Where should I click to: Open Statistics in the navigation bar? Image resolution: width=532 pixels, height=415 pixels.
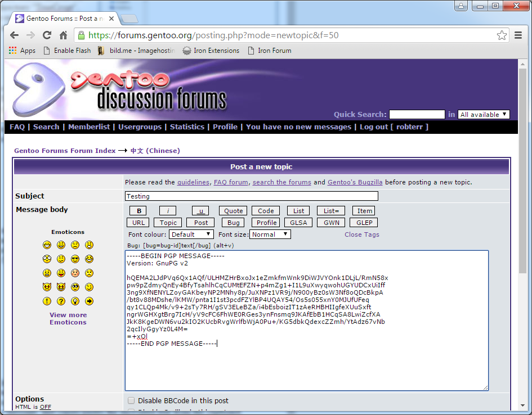tap(187, 127)
